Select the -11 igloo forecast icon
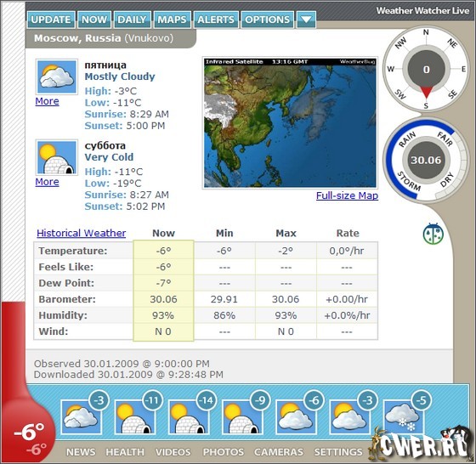Image resolution: width=476 pixels, height=464 pixels. pos(135,416)
